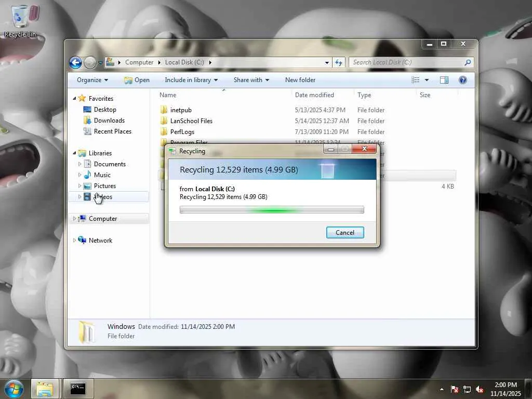Image resolution: width=532 pixels, height=399 pixels.
Task: Open the More view options arrow
Action: tap(427, 80)
